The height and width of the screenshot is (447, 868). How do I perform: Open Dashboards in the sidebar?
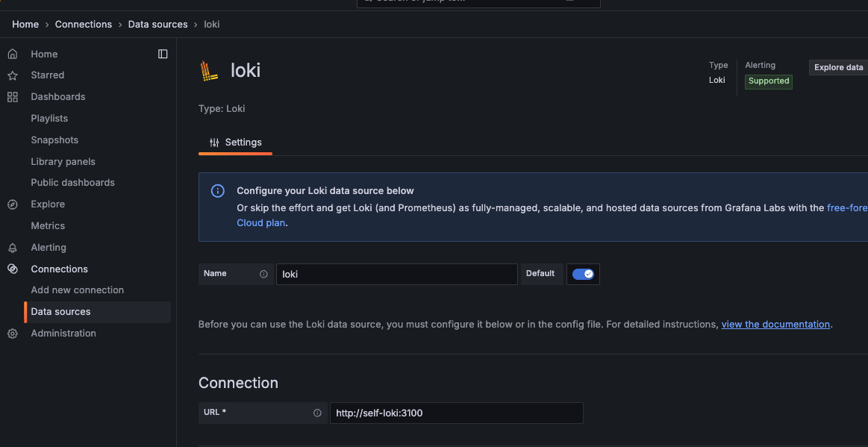point(58,97)
